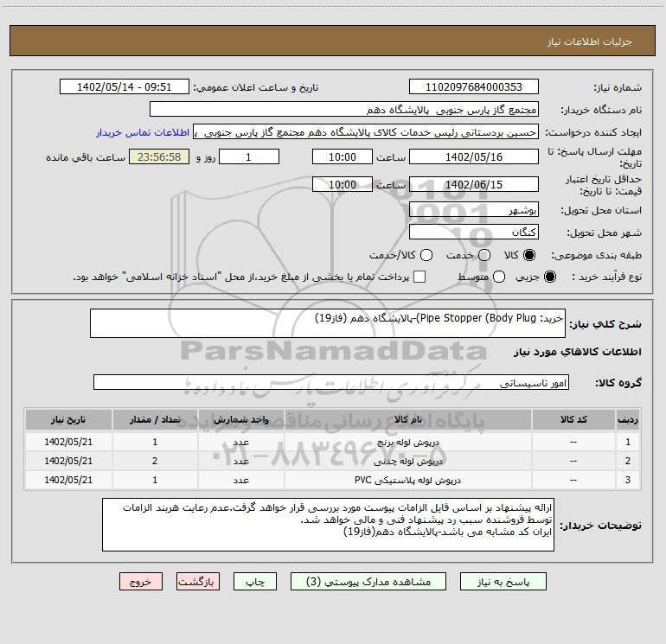Click the نام کالا column header
Viewport: 666px width, 644px height.
(407, 419)
